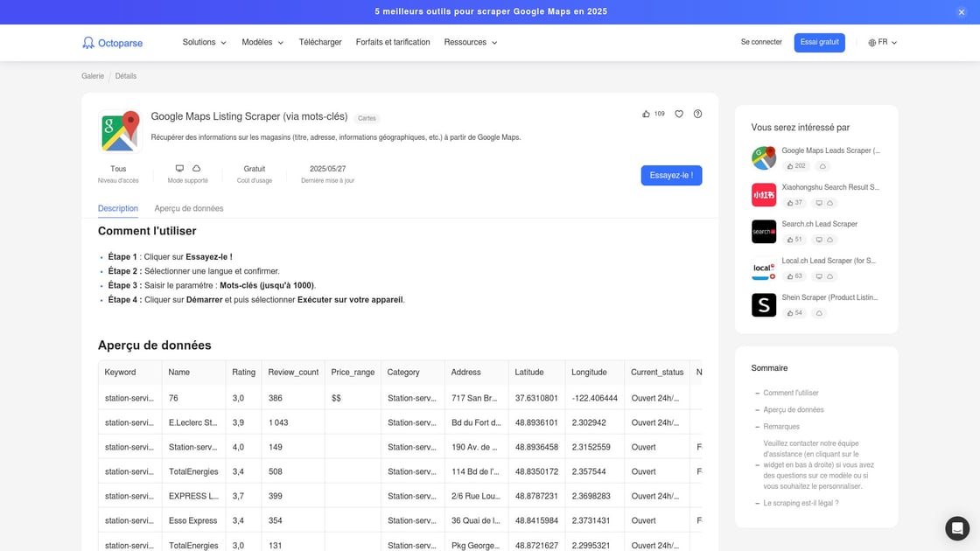980x551 pixels.
Task: Click the E.Leclerc St... name cell
Action: pyautogui.click(x=193, y=423)
